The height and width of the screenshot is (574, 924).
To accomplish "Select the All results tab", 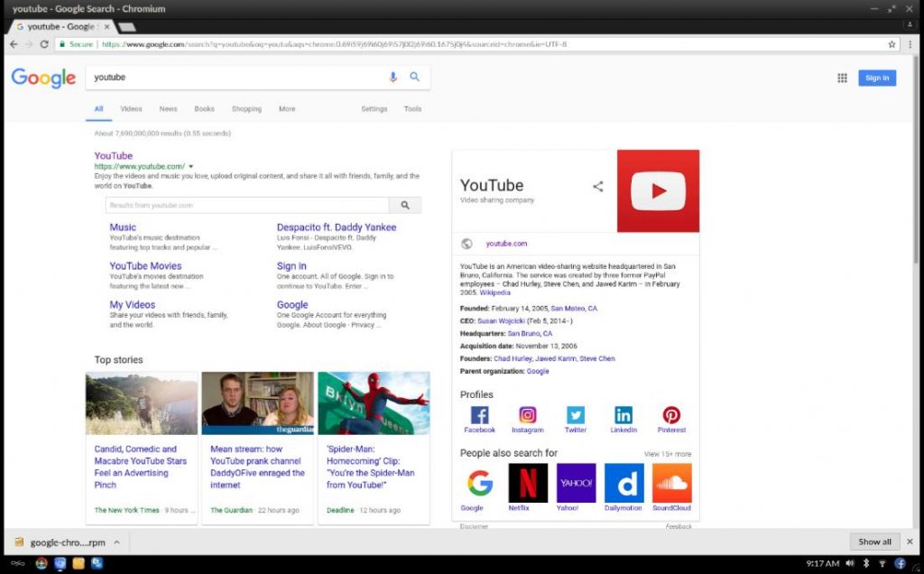I will click(x=98, y=109).
